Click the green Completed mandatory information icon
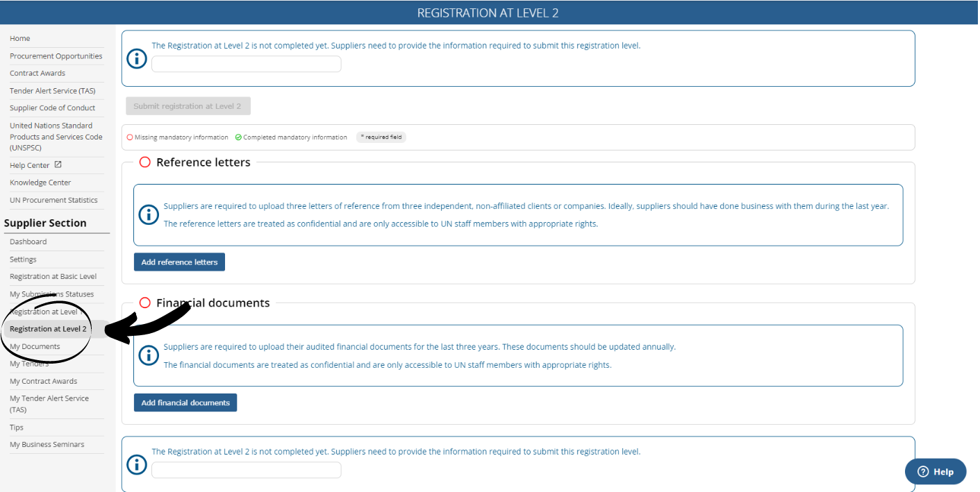 (x=238, y=137)
